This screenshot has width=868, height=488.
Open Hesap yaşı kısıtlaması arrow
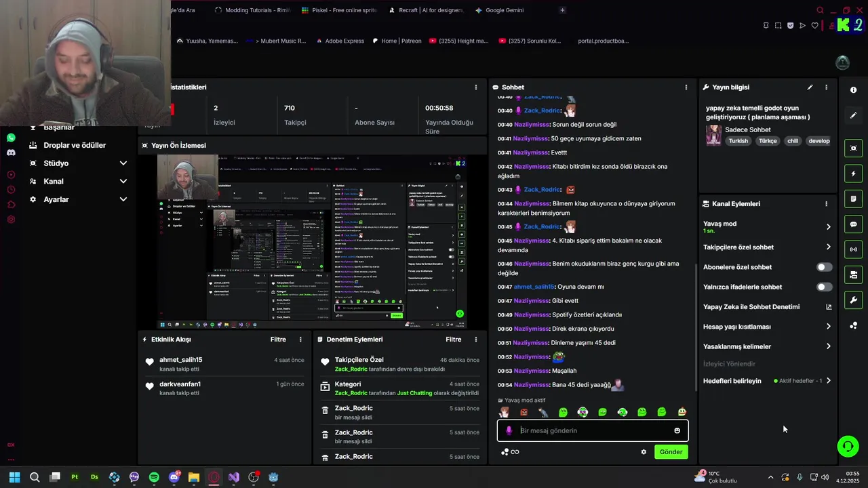[x=828, y=327]
